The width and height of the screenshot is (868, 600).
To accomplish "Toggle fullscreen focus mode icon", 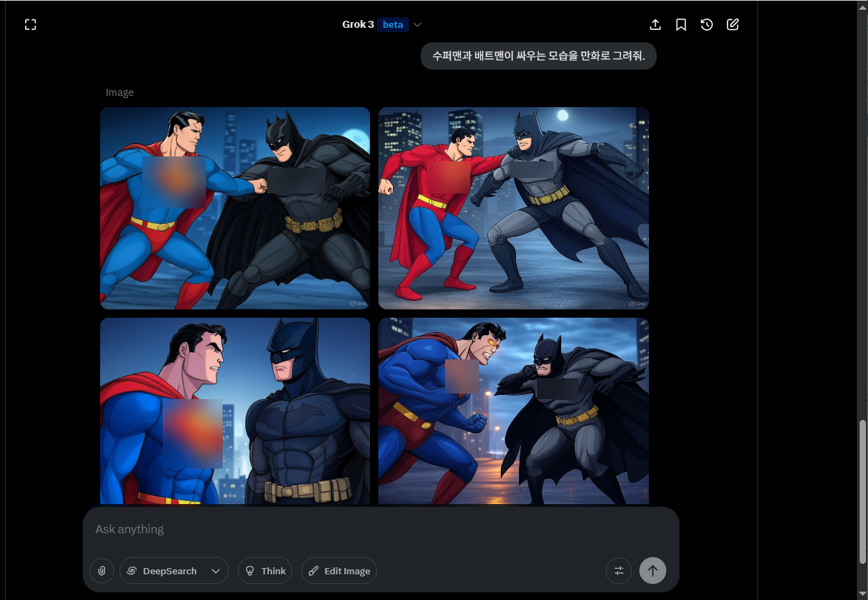I will click(30, 24).
